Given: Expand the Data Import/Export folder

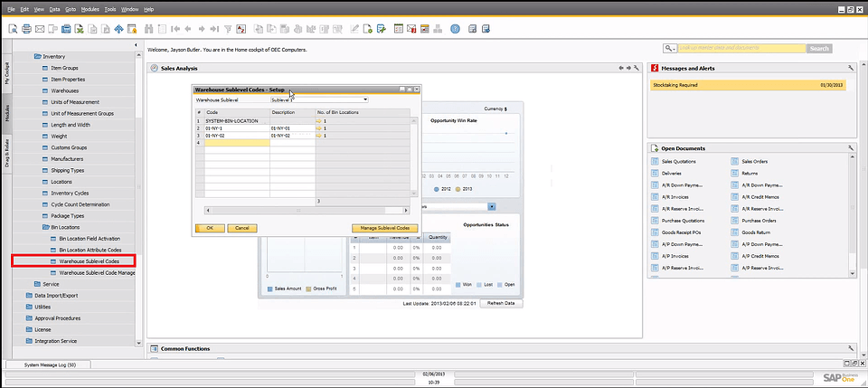Looking at the screenshot, I should click(30, 296).
